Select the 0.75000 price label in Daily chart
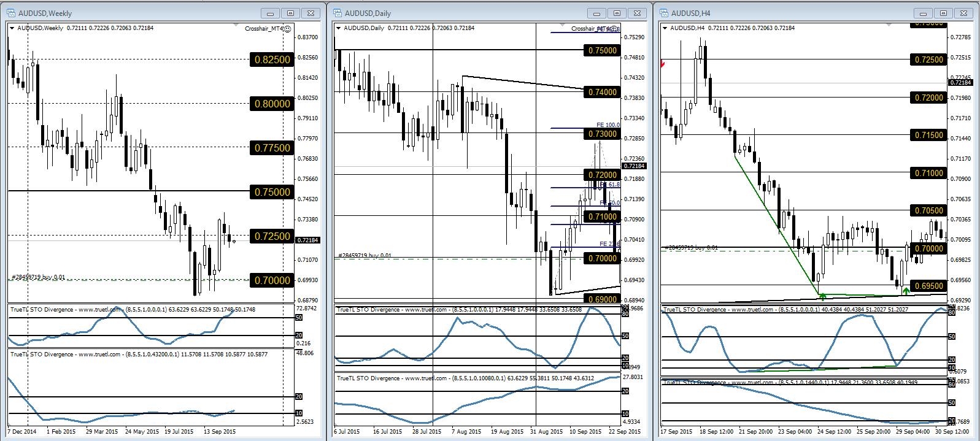980x441 pixels. point(602,50)
